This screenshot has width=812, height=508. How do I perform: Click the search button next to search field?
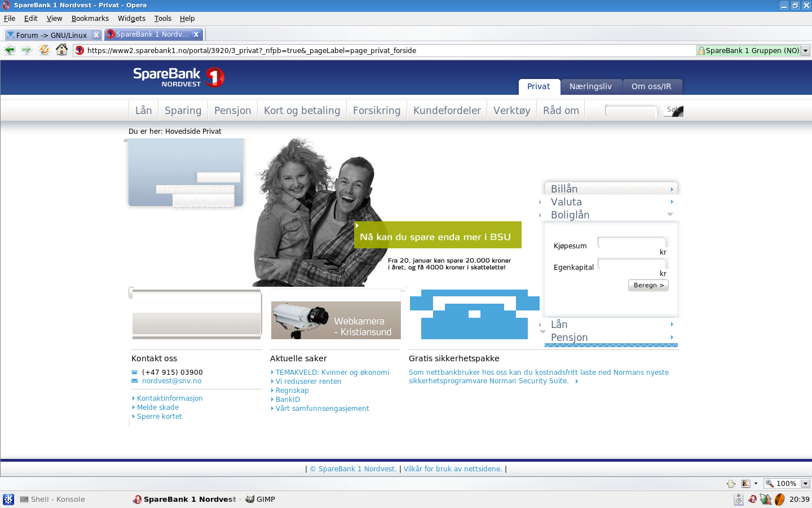coord(673,111)
